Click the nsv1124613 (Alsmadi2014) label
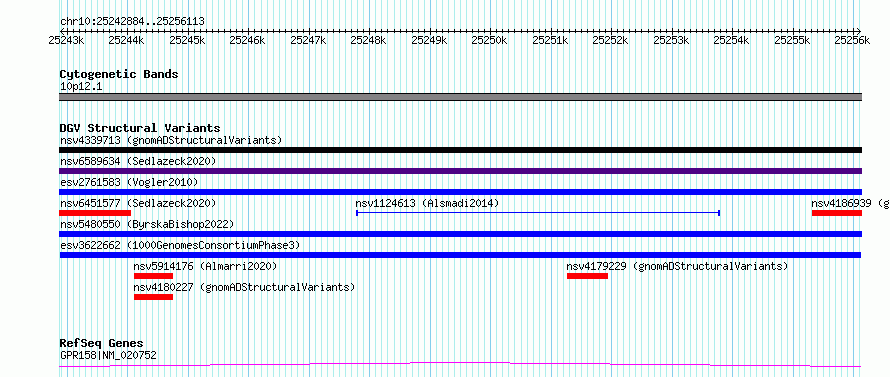Image resolution: width=890 pixels, height=377 pixels. [427, 203]
